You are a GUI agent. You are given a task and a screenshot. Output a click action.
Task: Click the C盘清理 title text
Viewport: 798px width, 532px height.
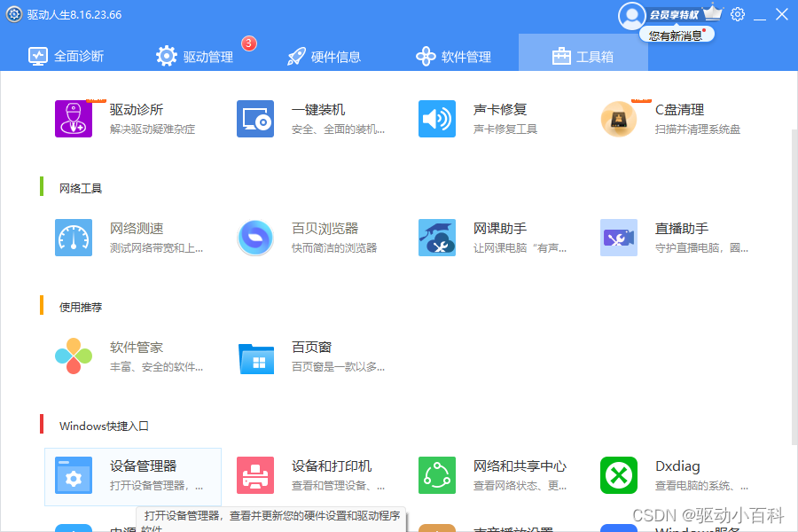[x=679, y=109]
